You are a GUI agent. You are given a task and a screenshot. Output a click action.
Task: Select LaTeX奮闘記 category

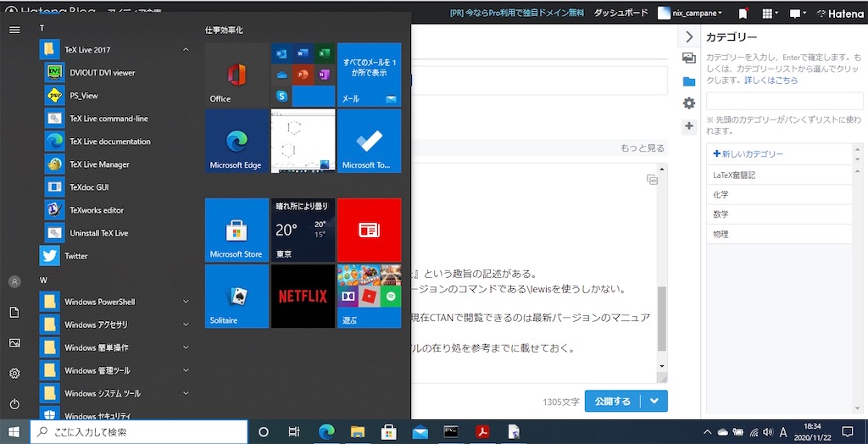click(779, 175)
